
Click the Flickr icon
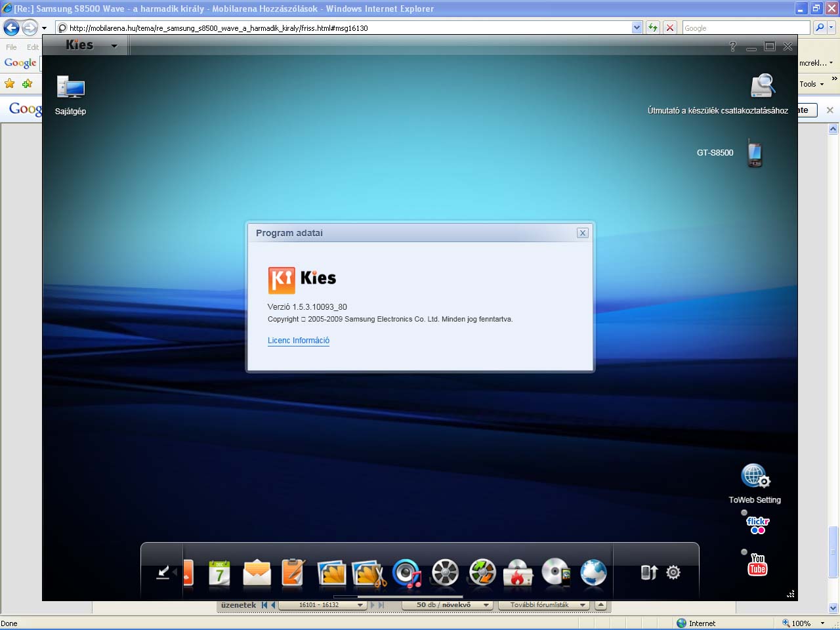pyautogui.click(x=758, y=525)
